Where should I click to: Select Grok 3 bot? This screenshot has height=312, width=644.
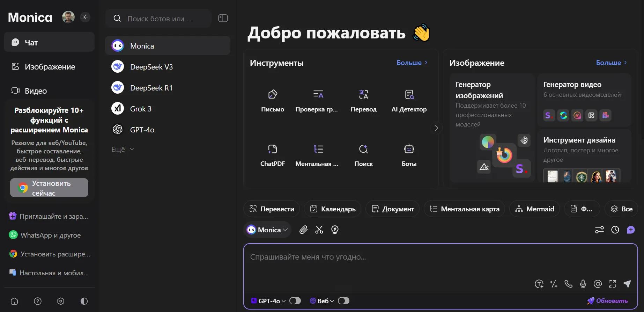pyautogui.click(x=168, y=108)
